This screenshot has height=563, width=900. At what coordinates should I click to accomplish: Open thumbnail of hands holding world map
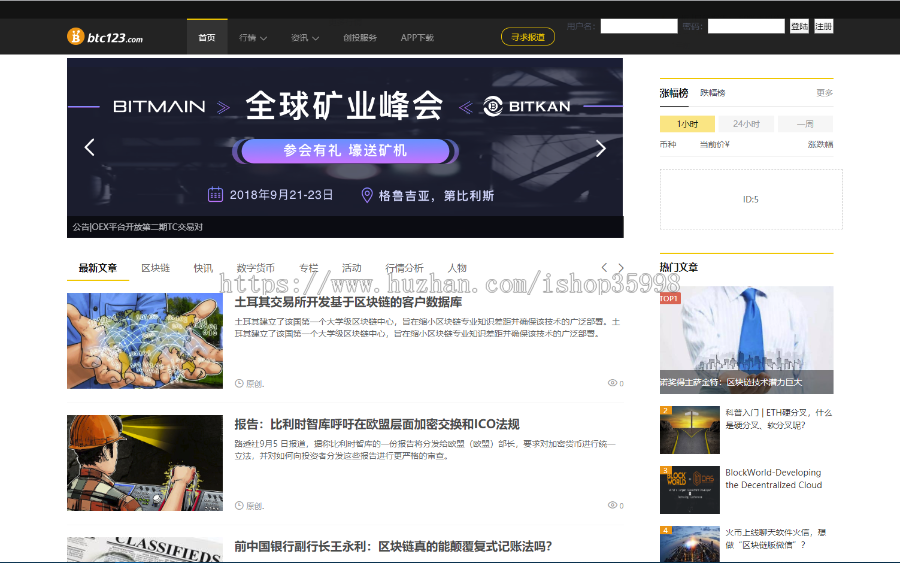(x=145, y=341)
